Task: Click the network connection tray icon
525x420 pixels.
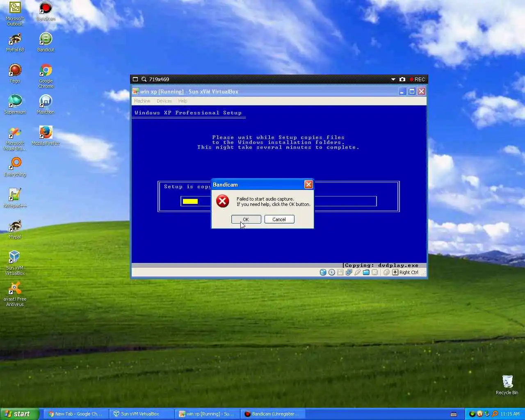Action: tap(487, 414)
